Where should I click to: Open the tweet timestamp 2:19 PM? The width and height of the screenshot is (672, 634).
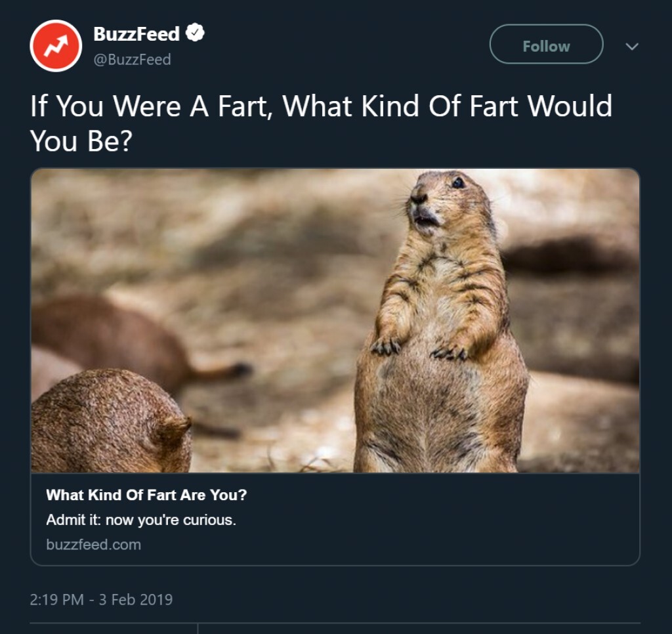[56, 599]
